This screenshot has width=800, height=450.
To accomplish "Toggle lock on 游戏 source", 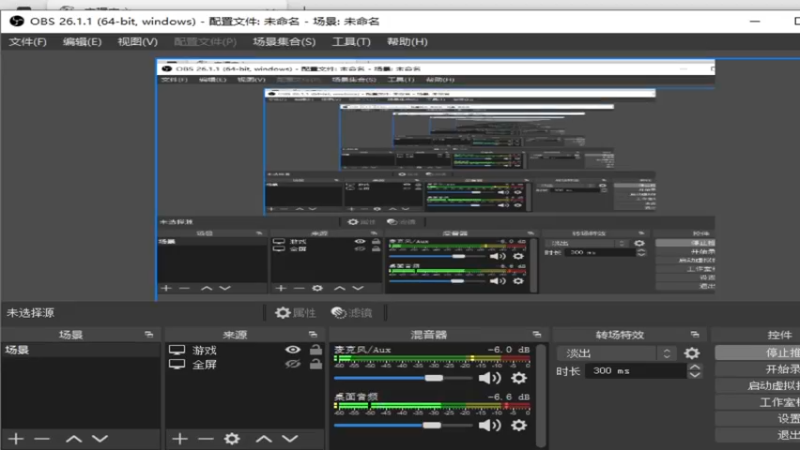I will [x=316, y=349].
